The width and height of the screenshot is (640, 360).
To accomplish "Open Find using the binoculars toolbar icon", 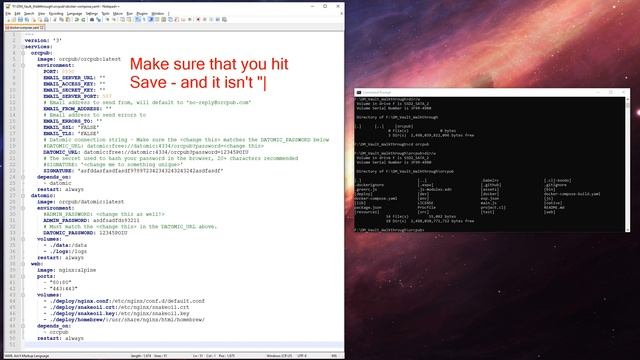I will (x=92, y=19).
